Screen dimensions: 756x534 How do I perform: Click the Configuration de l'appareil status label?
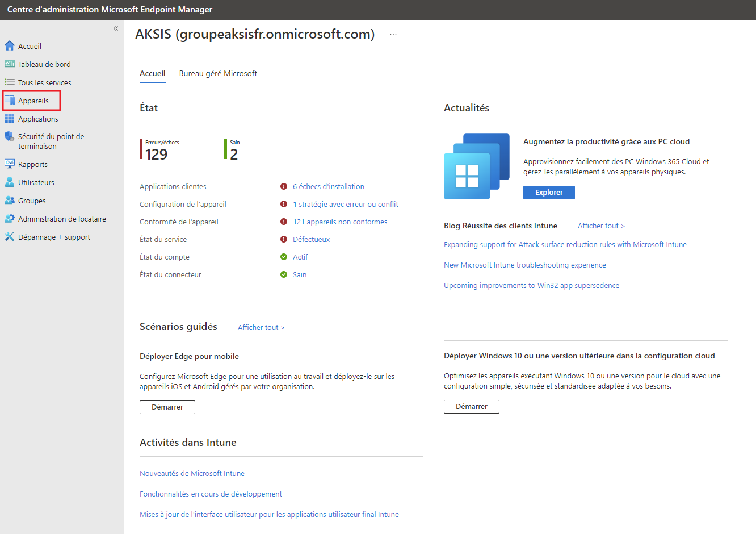point(183,204)
